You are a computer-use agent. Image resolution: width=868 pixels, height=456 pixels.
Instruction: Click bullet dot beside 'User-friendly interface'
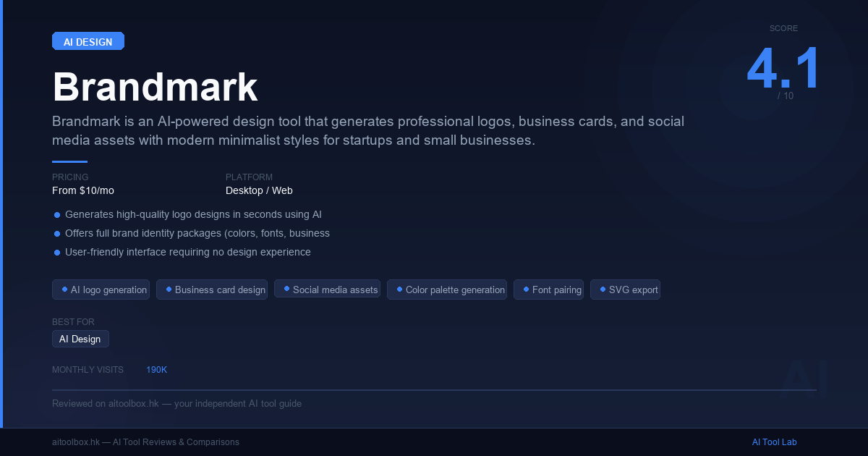(x=57, y=253)
